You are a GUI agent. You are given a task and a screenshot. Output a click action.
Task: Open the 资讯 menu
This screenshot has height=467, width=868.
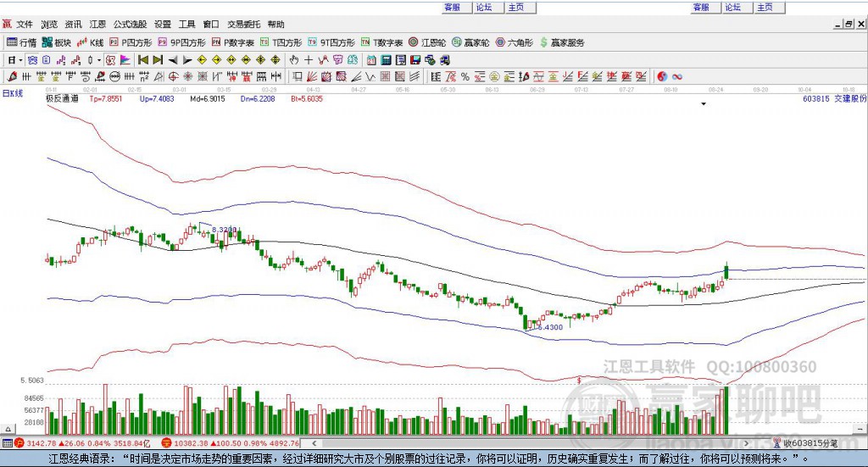(73, 25)
